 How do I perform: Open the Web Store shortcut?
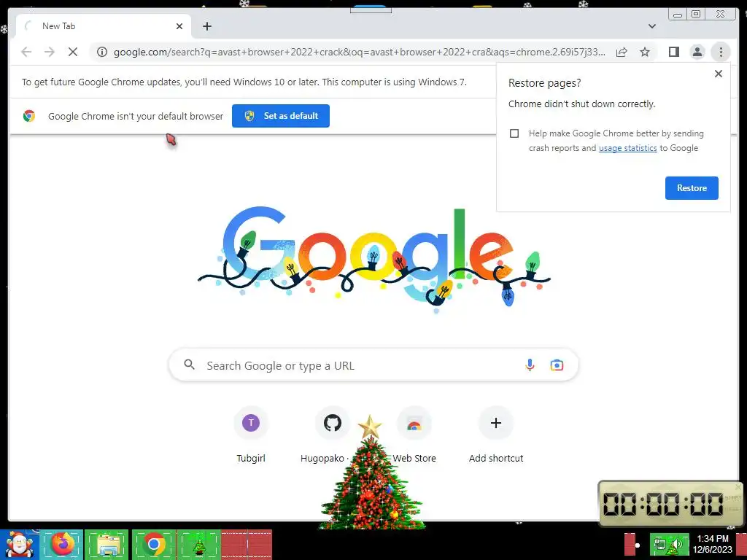(x=414, y=435)
